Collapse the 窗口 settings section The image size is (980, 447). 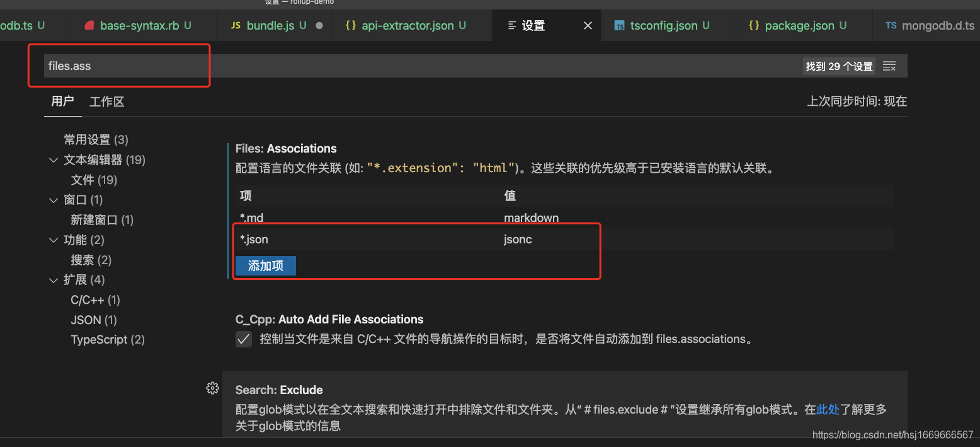pos(53,200)
